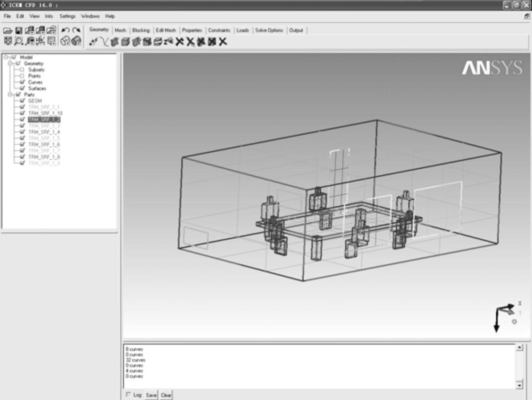Collapse the Model tree node

[5, 57]
